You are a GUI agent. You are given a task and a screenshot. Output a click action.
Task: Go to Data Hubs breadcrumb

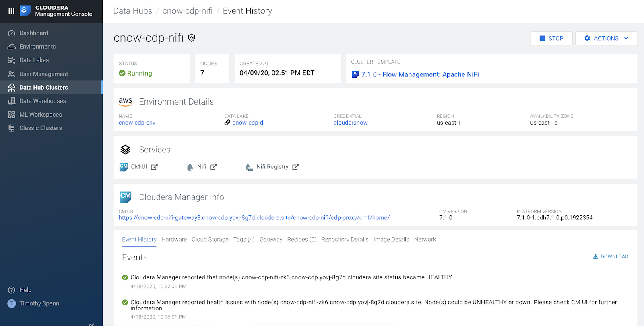[x=132, y=11]
